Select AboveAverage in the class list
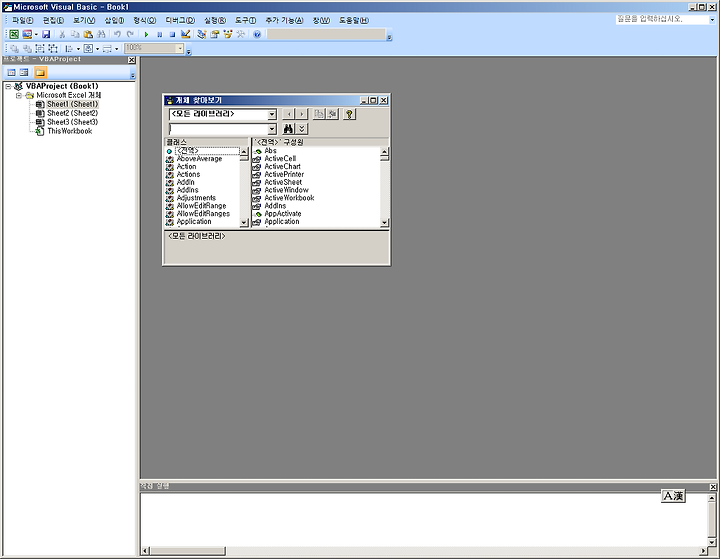Viewport: 720px width, 559px height. pos(199,158)
